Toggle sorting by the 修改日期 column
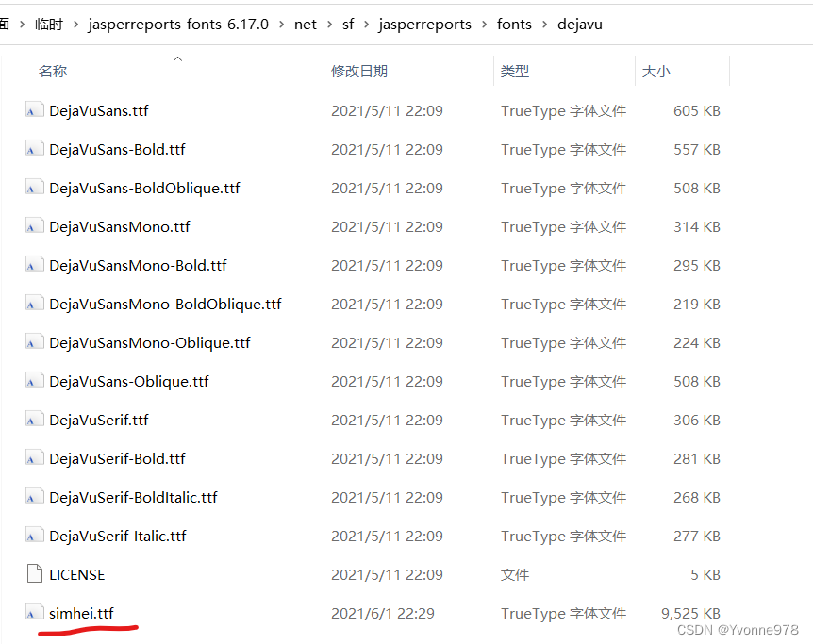Screen dimensions: 813x644 [x=359, y=71]
